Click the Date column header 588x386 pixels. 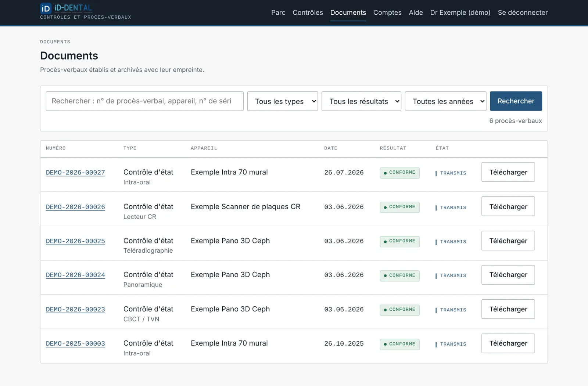pyautogui.click(x=331, y=148)
